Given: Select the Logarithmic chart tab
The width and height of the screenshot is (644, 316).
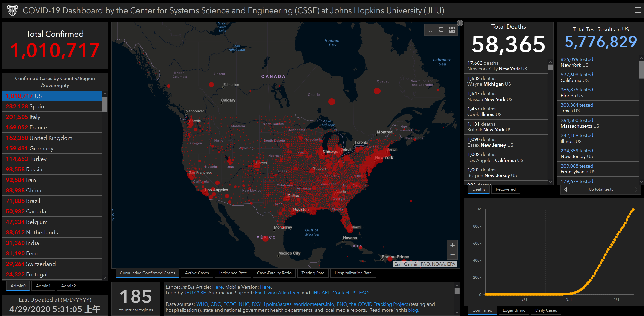Looking at the screenshot, I should point(514,310).
